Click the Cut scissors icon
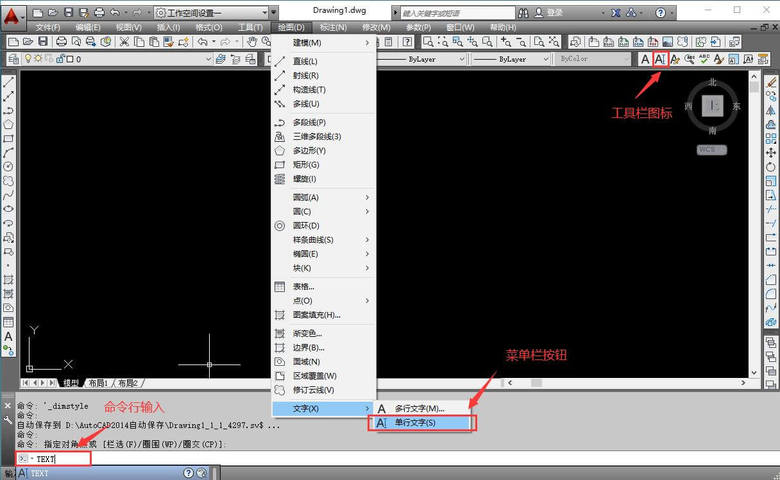Viewport: 780px width, 480px height. click(x=124, y=42)
